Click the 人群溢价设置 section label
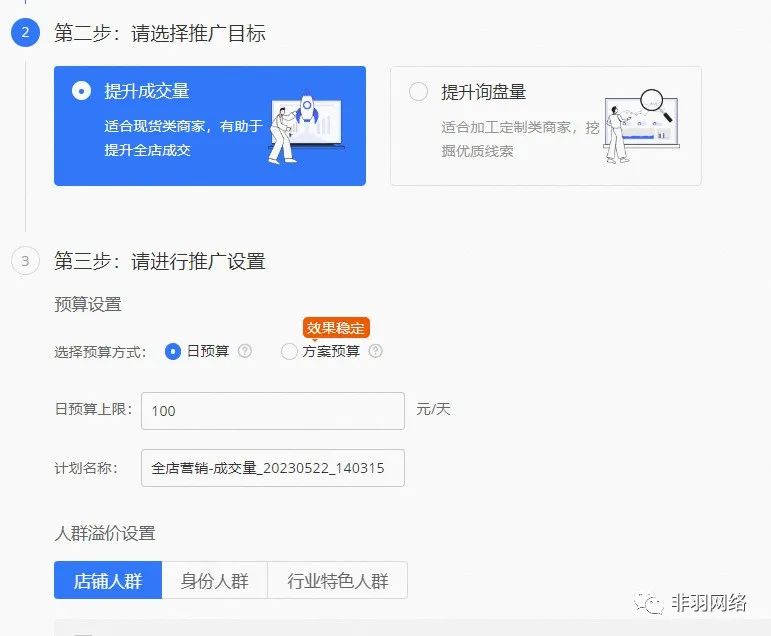Viewport: 771px width, 636px height. point(105,533)
